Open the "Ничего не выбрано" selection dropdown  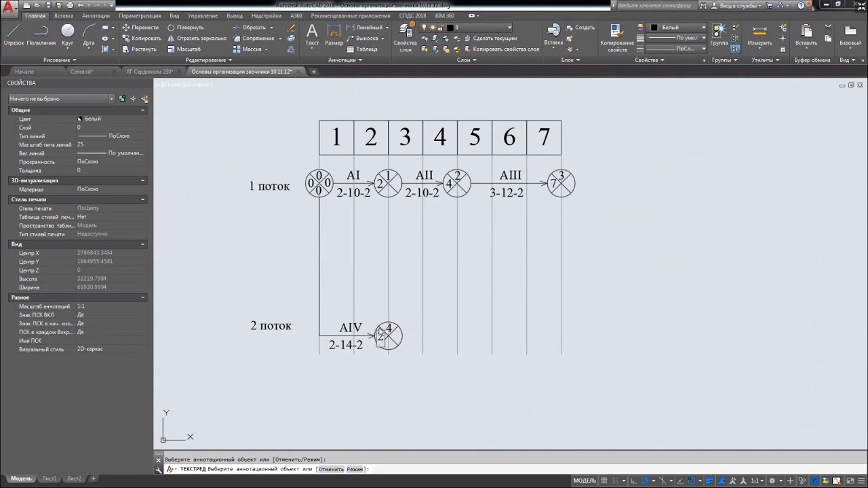(61, 99)
